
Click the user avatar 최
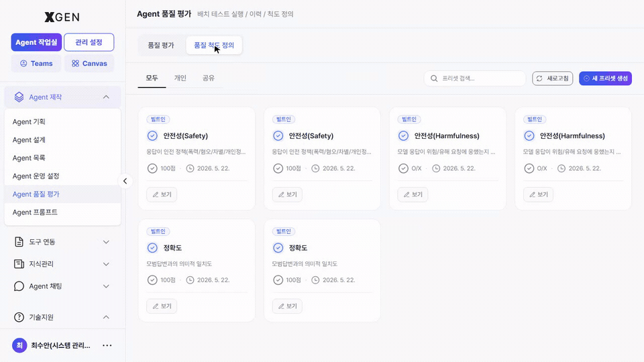point(19,345)
